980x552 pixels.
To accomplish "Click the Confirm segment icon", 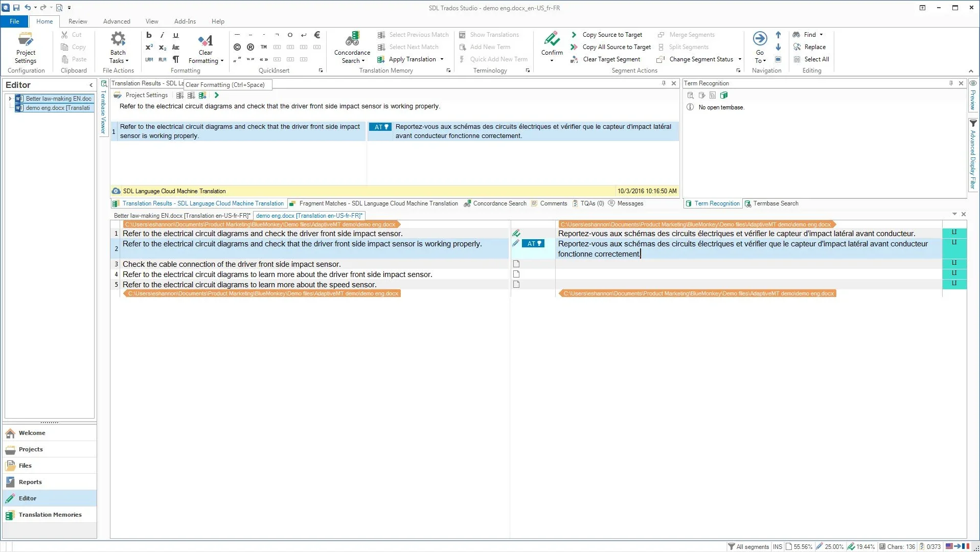I will [x=552, y=40].
